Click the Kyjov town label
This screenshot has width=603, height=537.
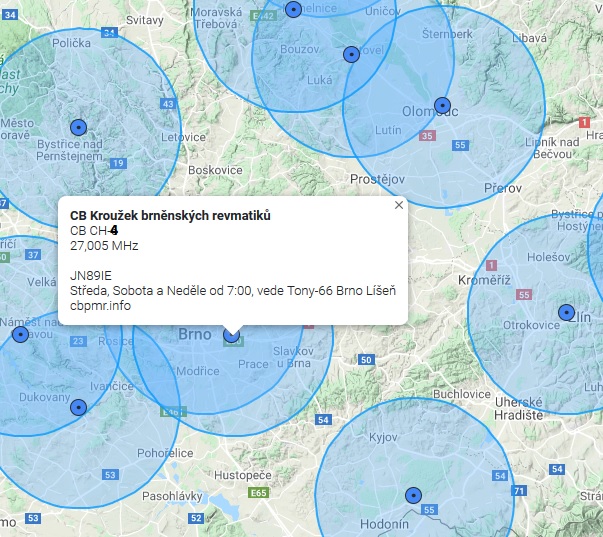click(383, 437)
